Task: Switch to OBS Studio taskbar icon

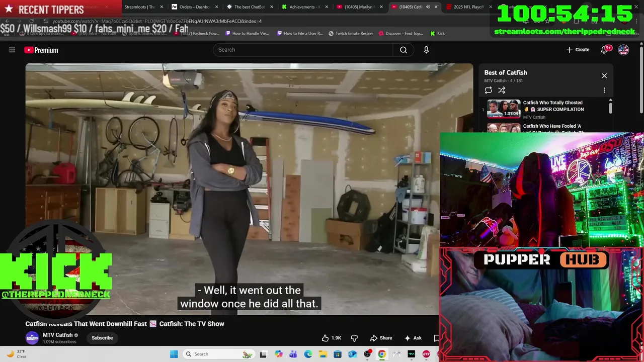Action: 367,354
